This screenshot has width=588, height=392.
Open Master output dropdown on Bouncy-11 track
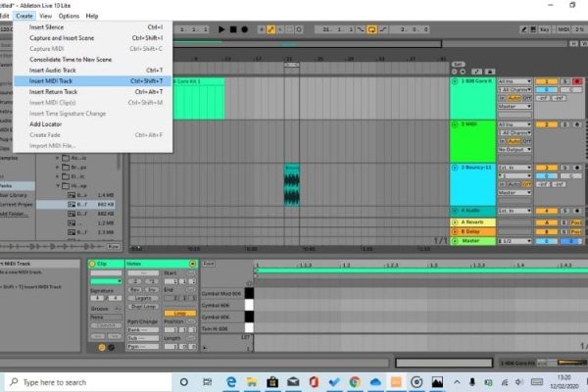[x=514, y=192]
